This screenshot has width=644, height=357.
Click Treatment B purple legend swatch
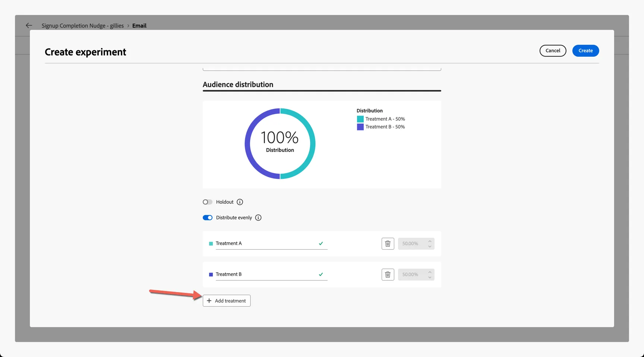[x=360, y=127]
